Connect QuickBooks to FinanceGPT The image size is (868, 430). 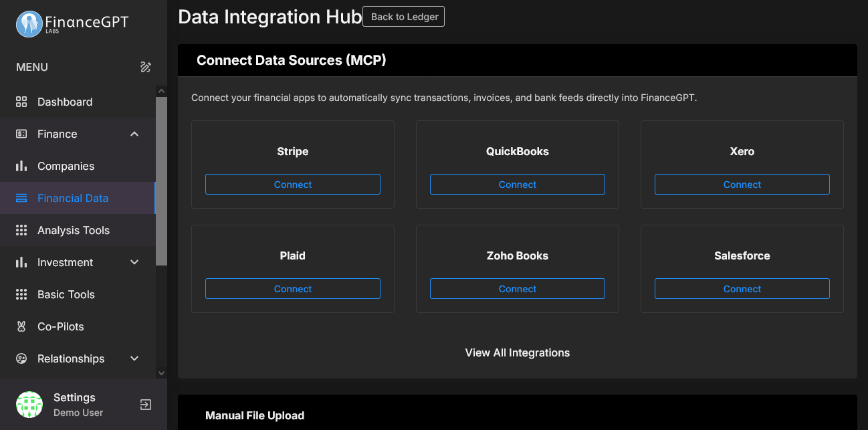[517, 184]
